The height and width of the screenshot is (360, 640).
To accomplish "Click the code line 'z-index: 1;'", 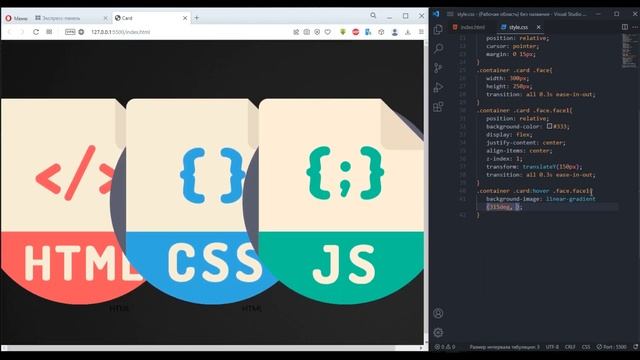I will [504, 158].
